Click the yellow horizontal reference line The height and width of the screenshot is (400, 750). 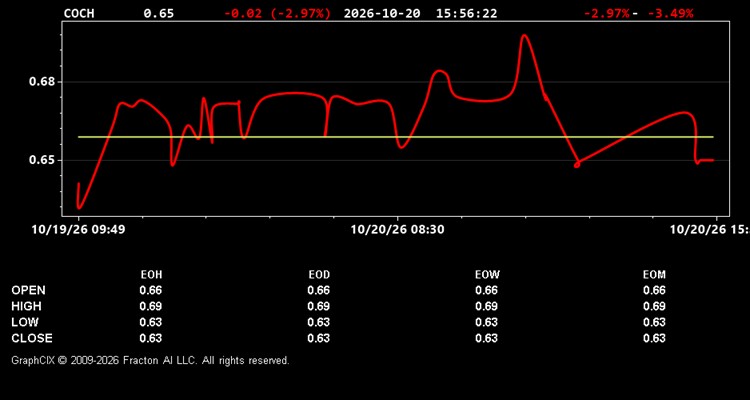396,137
